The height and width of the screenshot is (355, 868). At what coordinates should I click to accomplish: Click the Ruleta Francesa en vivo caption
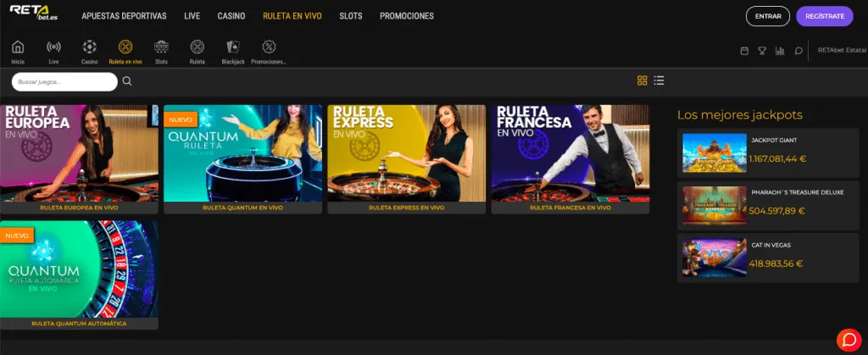570,208
